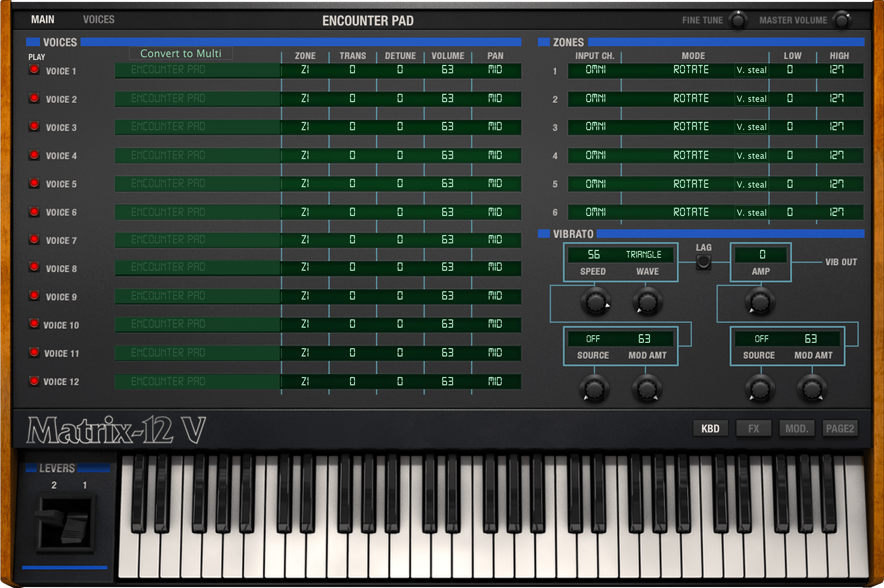
Task: Click the vibrato Amp knob
Action: [x=760, y=302]
